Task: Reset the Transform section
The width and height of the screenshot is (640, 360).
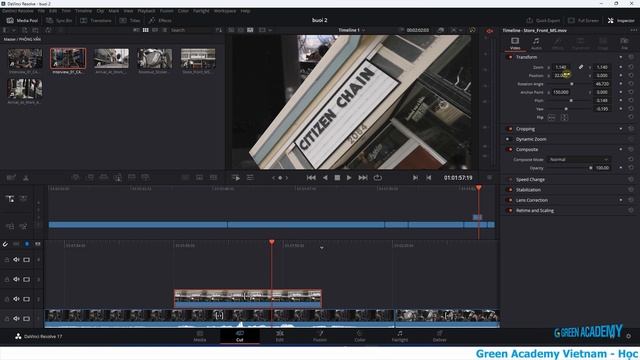Action: [x=631, y=57]
